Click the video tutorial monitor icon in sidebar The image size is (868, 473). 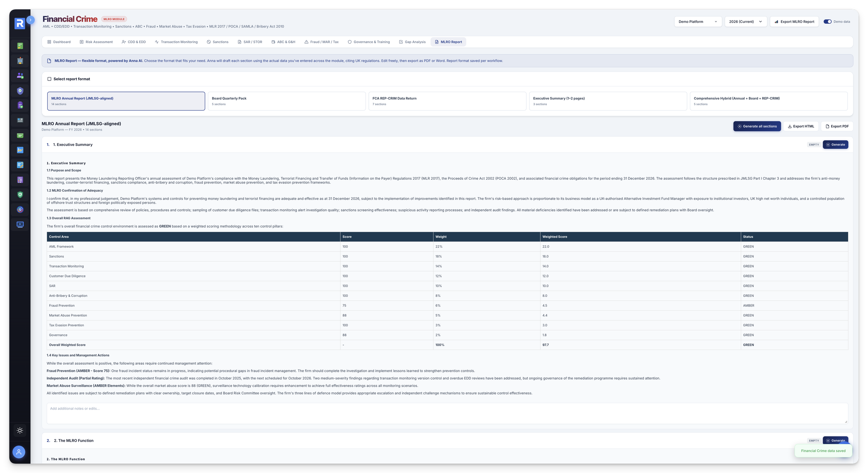coord(20,225)
